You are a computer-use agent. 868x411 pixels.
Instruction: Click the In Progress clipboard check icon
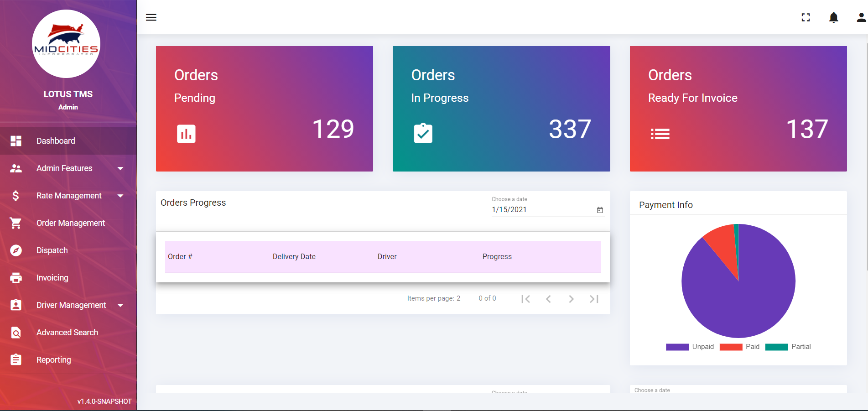tap(423, 133)
